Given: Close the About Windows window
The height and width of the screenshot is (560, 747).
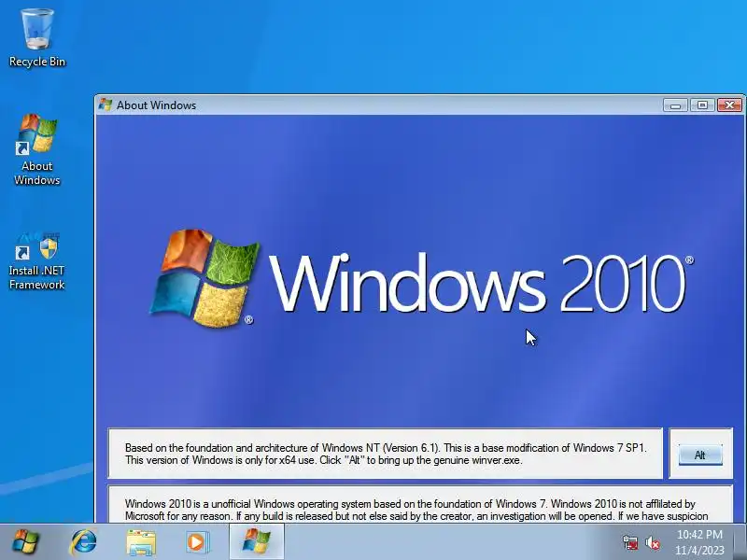Looking at the screenshot, I should (730, 105).
